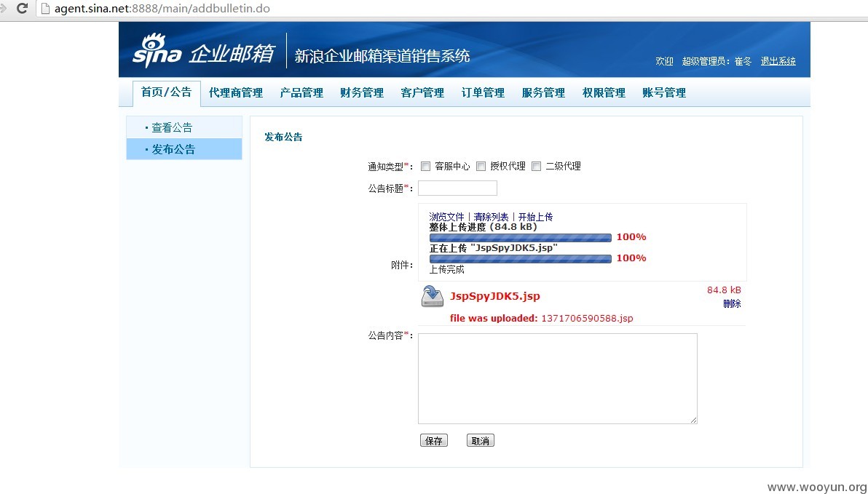Check the 二级代理 checkbox
Image resolution: width=868 pixels, height=494 pixels.
coord(536,166)
